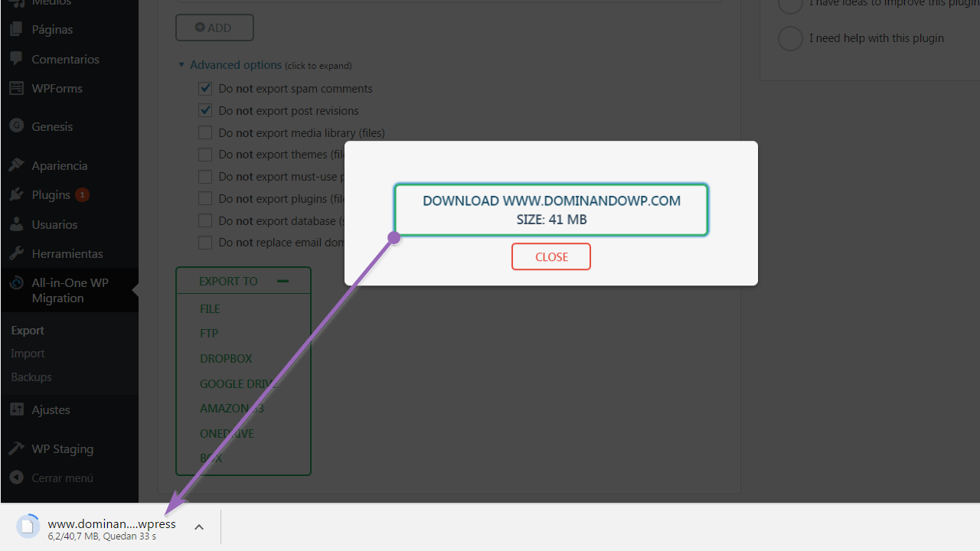This screenshot has height=551, width=980.
Task: Click the red CLOSE button
Action: pyautogui.click(x=551, y=256)
